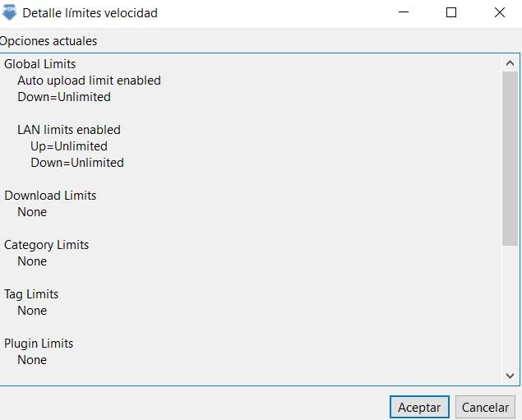This screenshot has height=420, width=522.
Task: Click the Plugin Limits heading
Action: pos(39,344)
